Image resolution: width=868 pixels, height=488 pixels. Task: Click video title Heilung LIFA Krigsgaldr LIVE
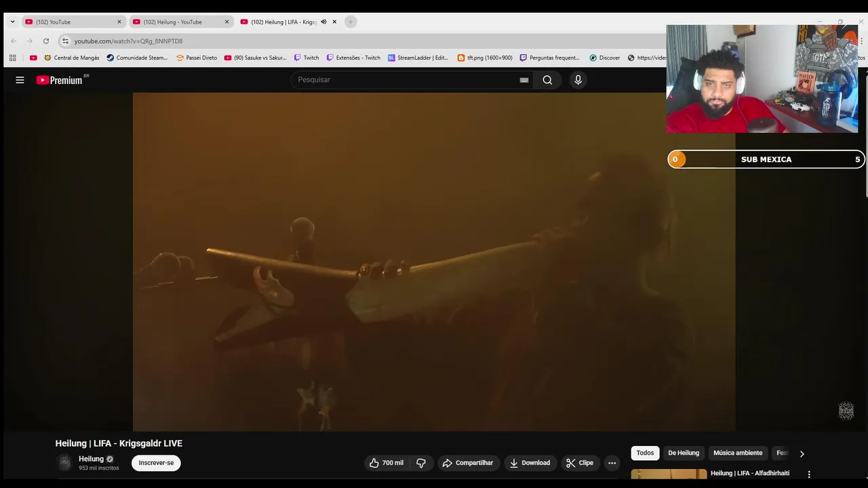[119, 443]
